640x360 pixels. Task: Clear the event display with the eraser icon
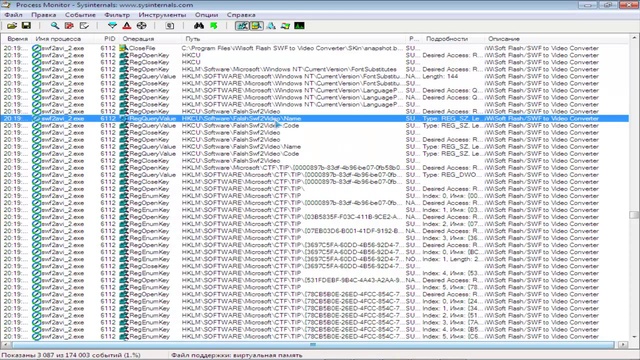[x=84, y=26]
